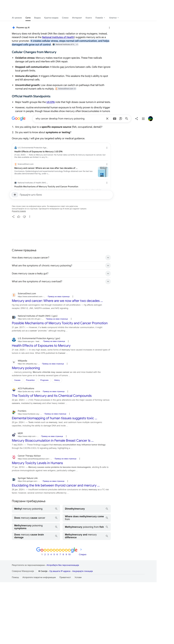The width and height of the screenshot is (174, 644).
Task: Open options for the NIH source card
Action: coord(107,183)
